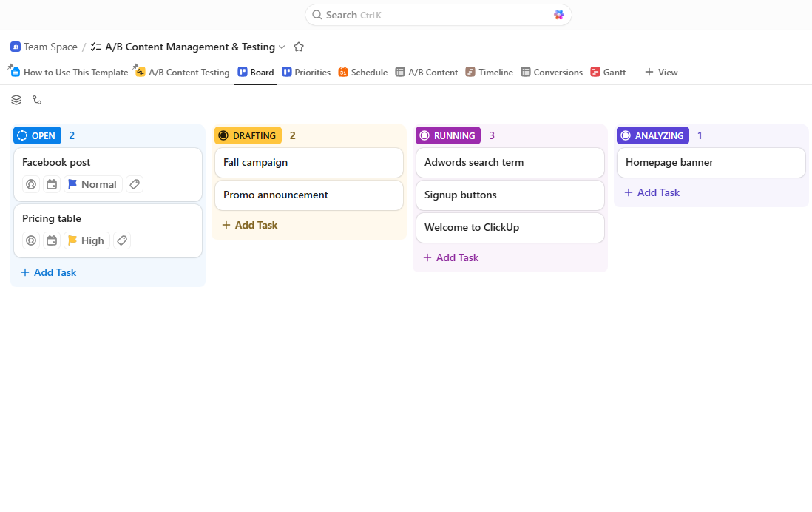Click the OPEN status badge on the first column
This screenshot has height=512, width=812.
[37, 135]
